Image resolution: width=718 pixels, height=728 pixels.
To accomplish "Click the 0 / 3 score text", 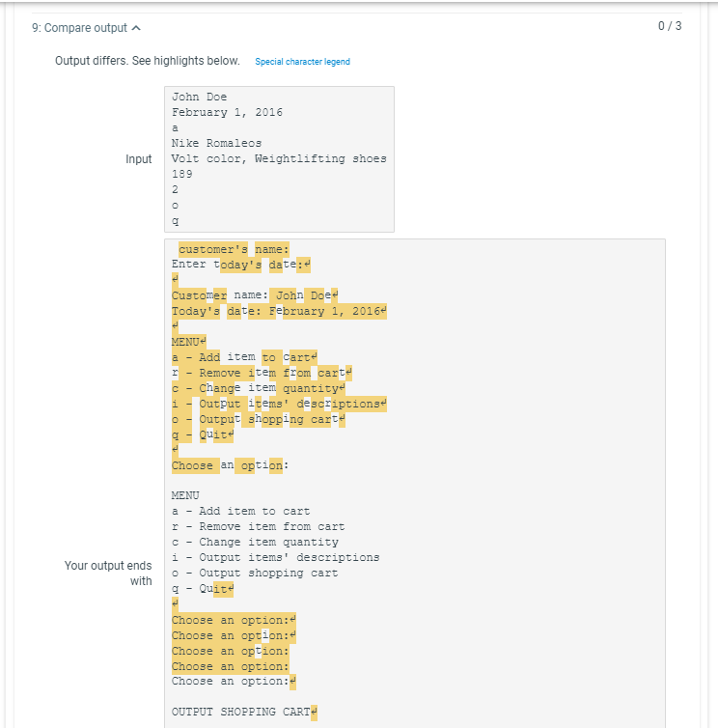I will (670, 26).
